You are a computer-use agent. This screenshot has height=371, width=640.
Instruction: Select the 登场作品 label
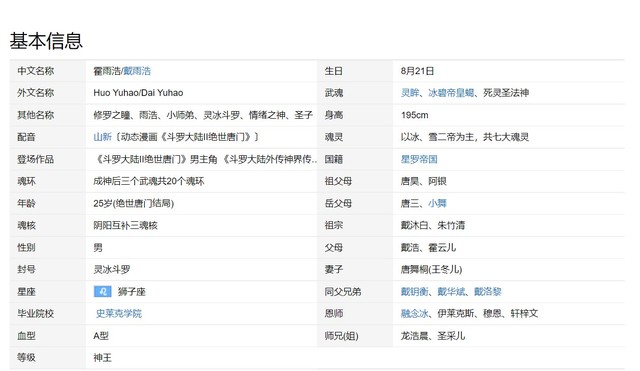click(x=36, y=159)
